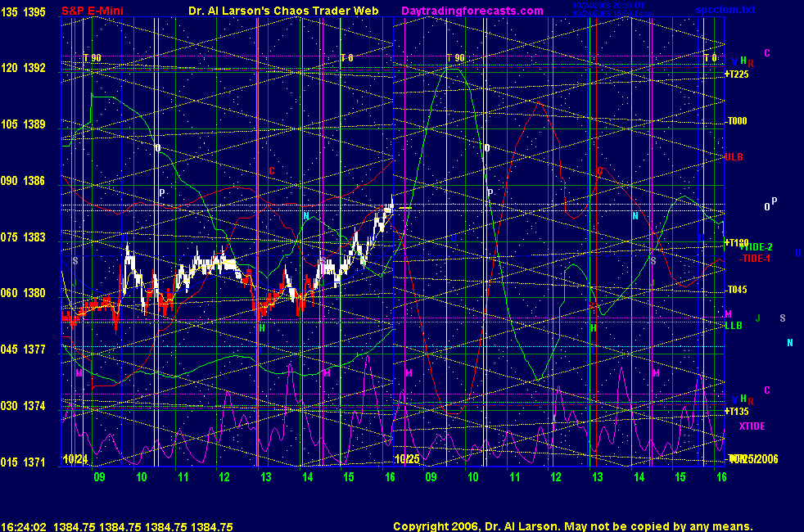Select the "120 1392" price axis label
This screenshot has height=532, width=804.
(23, 68)
